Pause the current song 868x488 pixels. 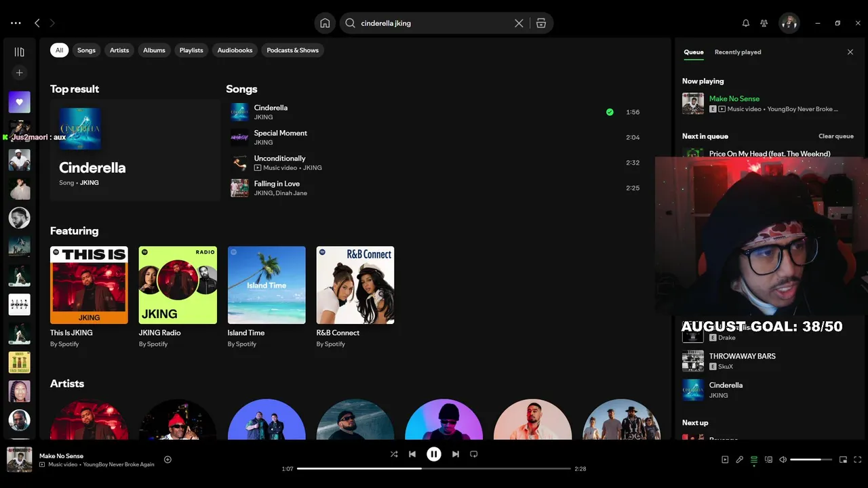pos(434,454)
